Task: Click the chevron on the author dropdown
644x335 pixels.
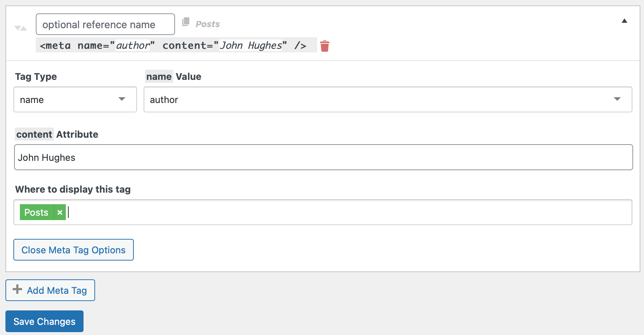Action: 618,99
